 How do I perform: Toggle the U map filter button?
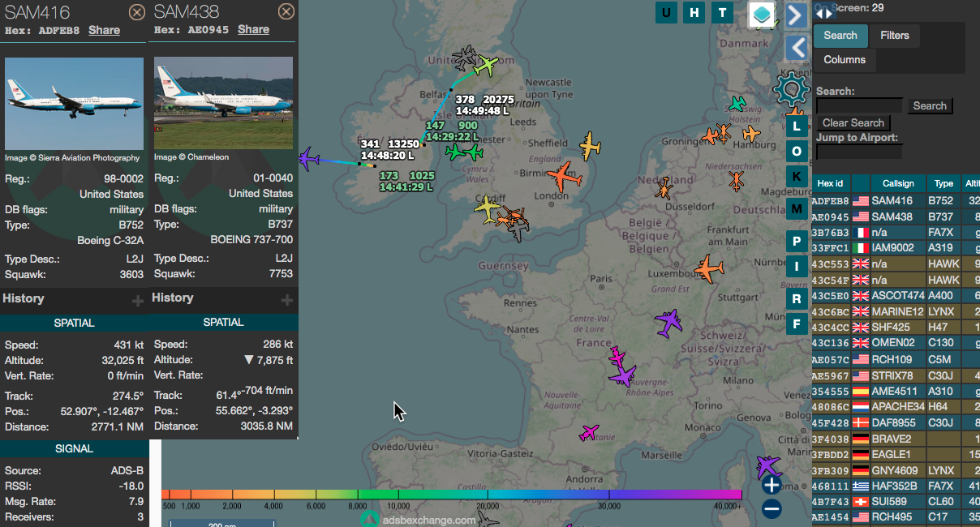coord(666,12)
